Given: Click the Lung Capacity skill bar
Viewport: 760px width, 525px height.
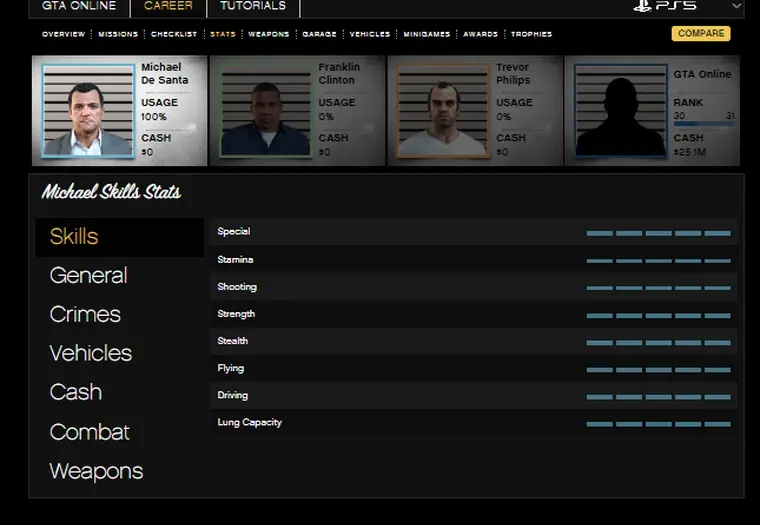Looking at the screenshot, I should 658,424.
